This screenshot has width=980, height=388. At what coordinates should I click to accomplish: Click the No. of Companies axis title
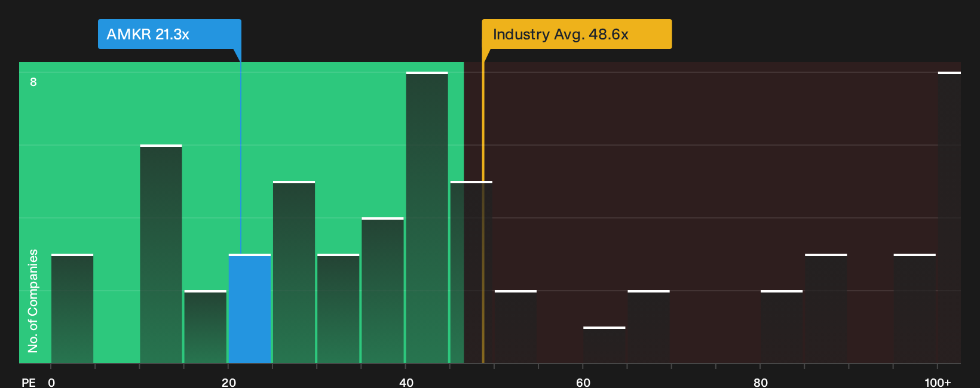click(33, 301)
